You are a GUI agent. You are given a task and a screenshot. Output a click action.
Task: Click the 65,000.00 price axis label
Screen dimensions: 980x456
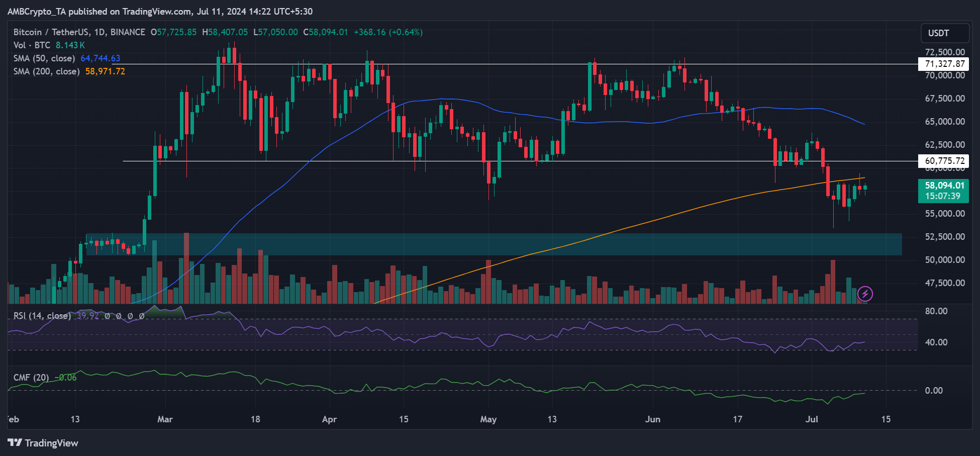tap(945, 122)
